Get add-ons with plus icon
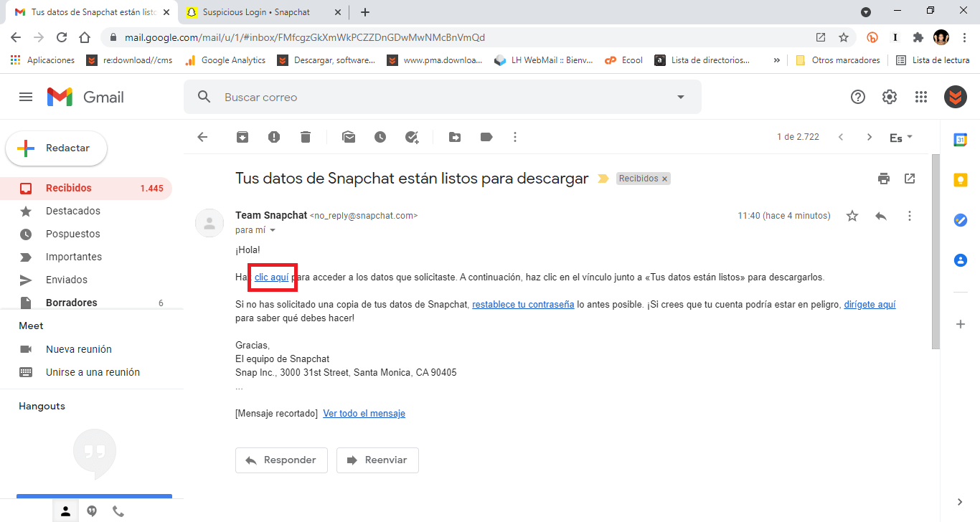 [x=960, y=324]
